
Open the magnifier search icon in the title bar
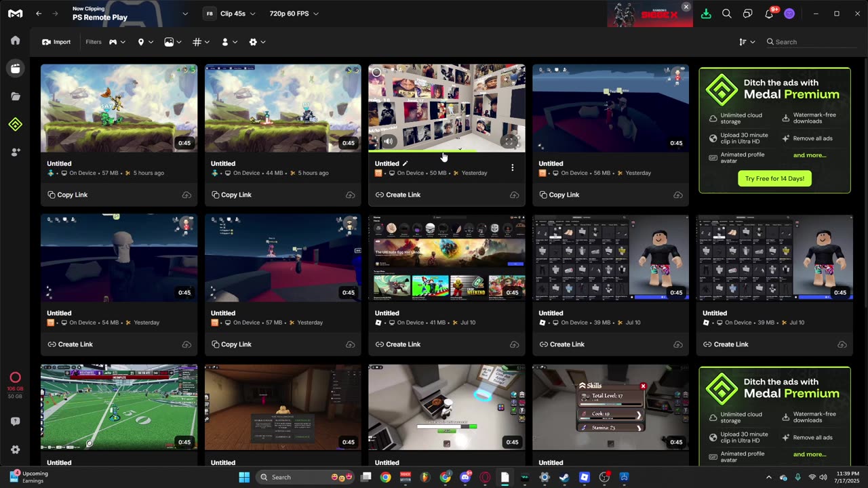[x=727, y=14]
